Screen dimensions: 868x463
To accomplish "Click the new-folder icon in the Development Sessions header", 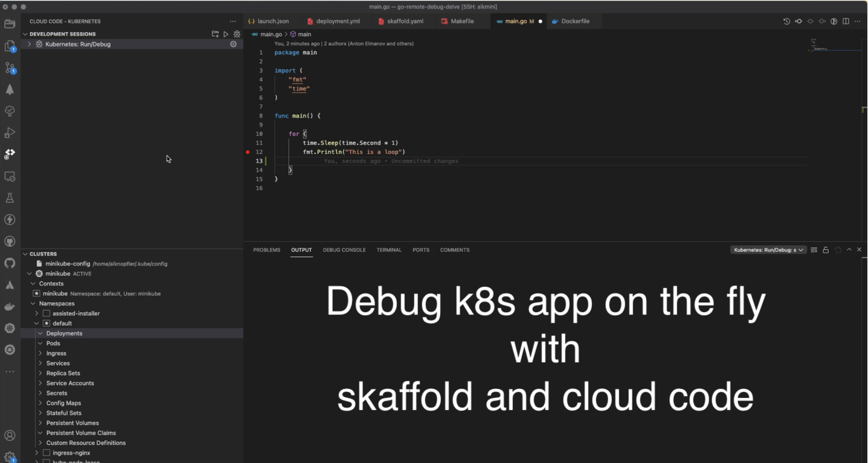I will point(215,34).
